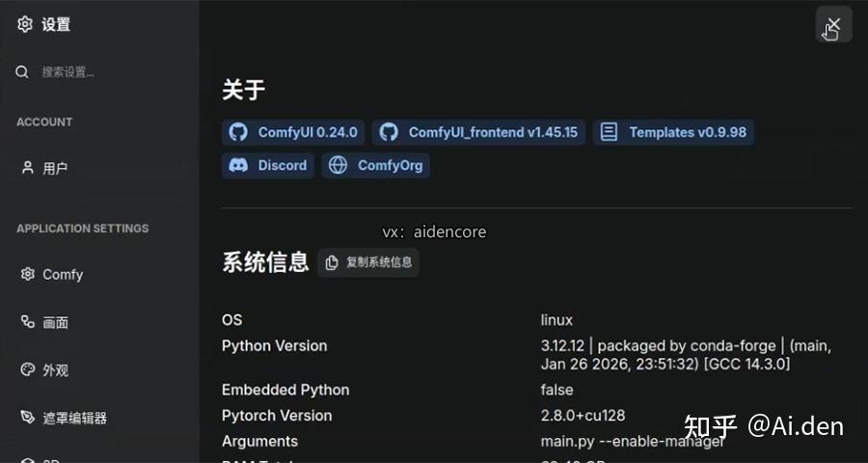Click the APPLICATION SETTINGS section header
868x463 pixels.
pyautogui.click(x=83, y=229)
